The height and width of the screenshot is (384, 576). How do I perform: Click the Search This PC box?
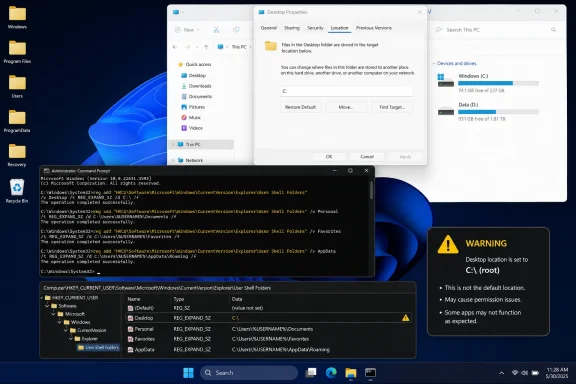[496, 30]
